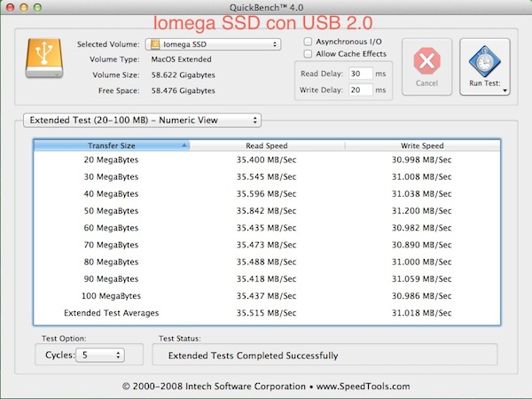Select the 40 MegaBytes row label
Image resolution: width=532 pixels, height=399 pixels.
coord(112,193)
